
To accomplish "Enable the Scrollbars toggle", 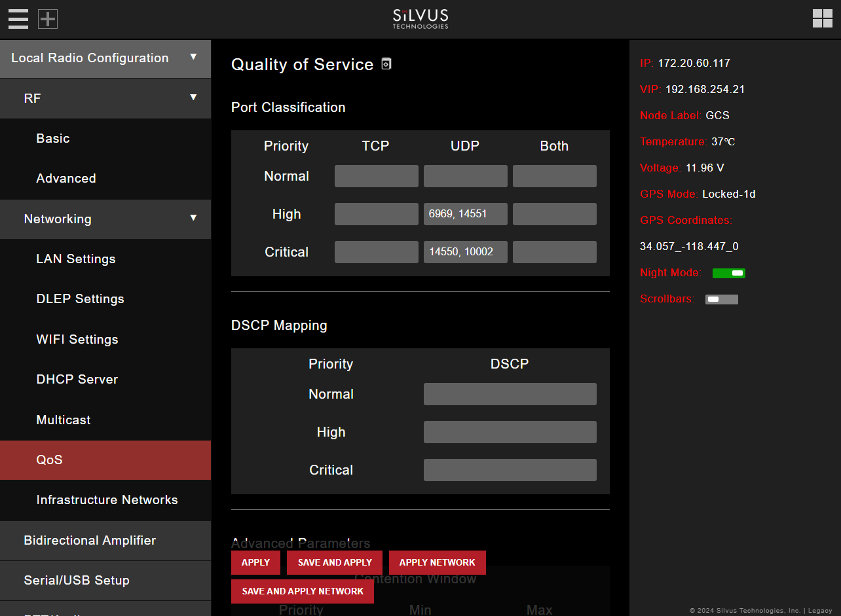I will pos(721,299).
